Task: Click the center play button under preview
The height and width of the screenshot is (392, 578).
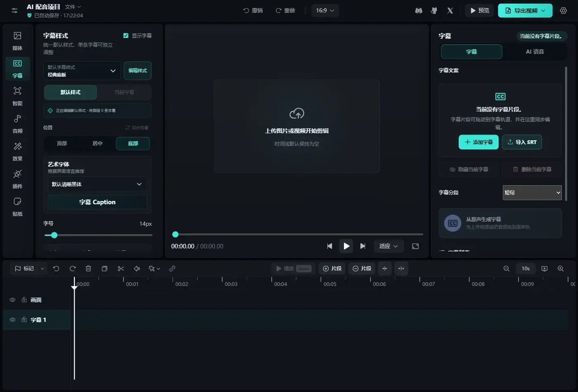Action: coord(346,246)
